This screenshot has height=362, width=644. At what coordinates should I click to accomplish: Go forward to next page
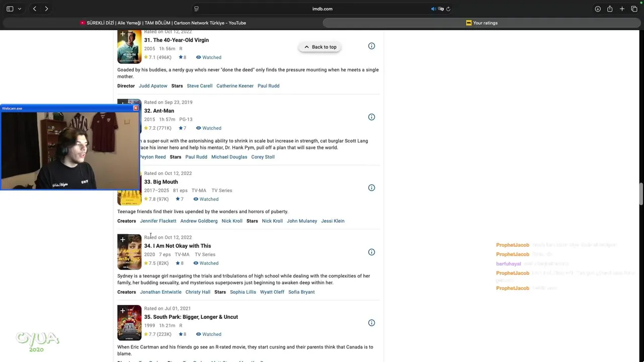[46, 9]
